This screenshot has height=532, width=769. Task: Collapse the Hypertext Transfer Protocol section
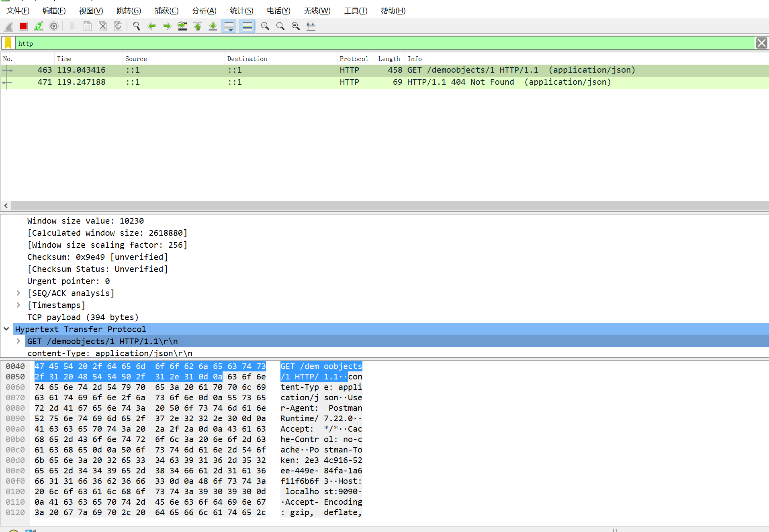pyautogui.click(x=6, y=329)
